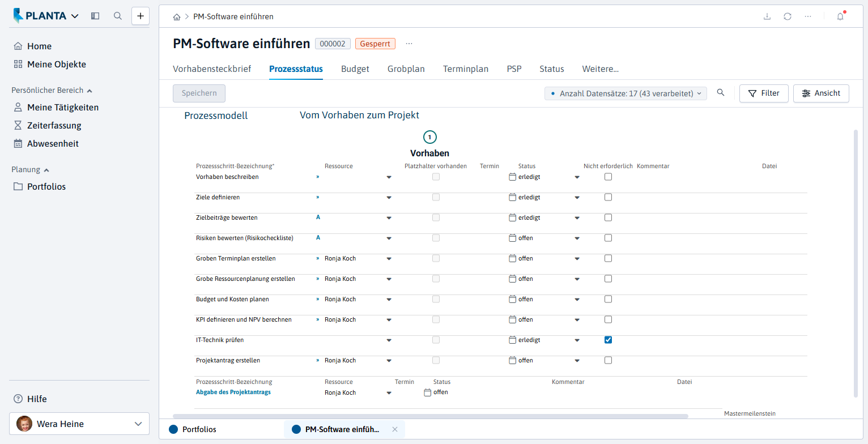Check Nicht erforderlich for Vorhaben beschreiben
The height and width of the screenshot is (444, 868).
608,177
